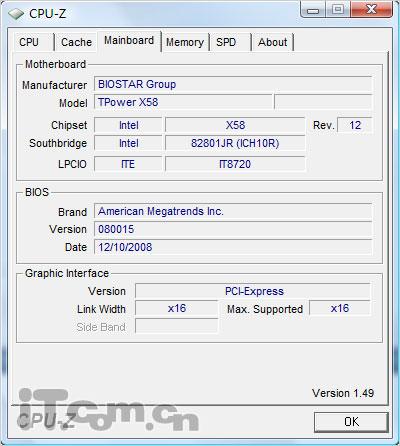Click the OK button
Screen dimensions: 400x446
tap(351, 422)
